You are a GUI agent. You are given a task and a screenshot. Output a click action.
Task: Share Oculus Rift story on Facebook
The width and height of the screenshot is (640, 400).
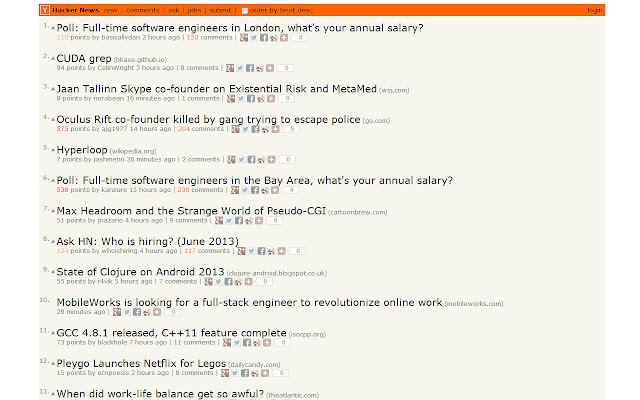255,129
